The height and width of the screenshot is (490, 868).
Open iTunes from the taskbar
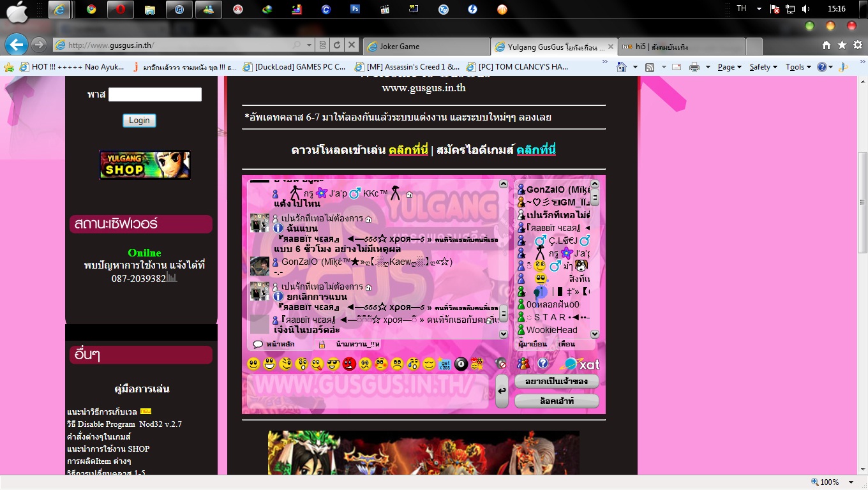[179, 10]
